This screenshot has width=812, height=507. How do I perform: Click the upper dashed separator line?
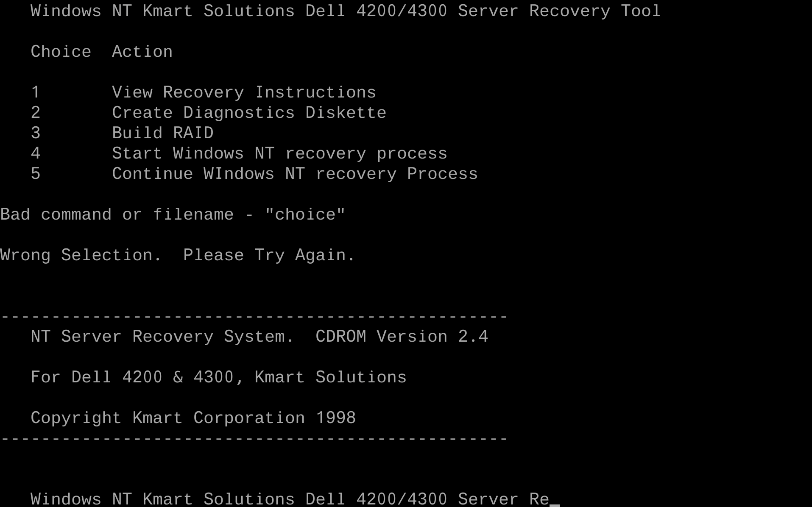pos(254,316)
